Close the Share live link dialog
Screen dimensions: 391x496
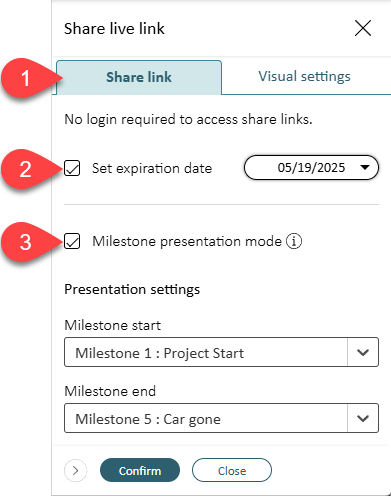point(363,28)
